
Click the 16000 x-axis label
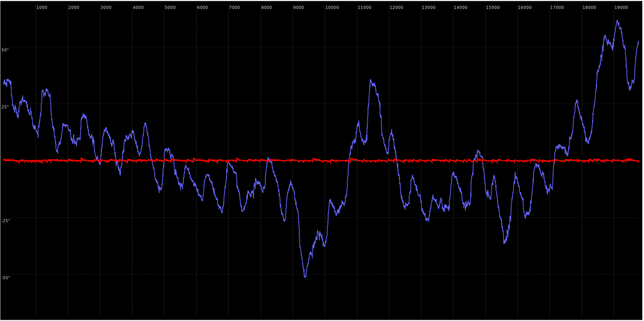tap(525, 8)
